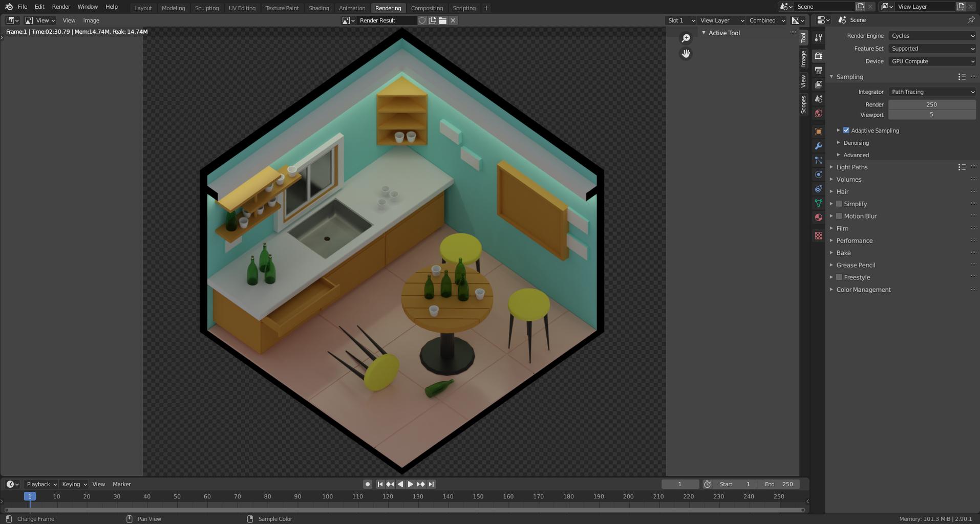Click the Marker menu in timeline
This screenshot has height=524, width=980.
tap(121, 484)
